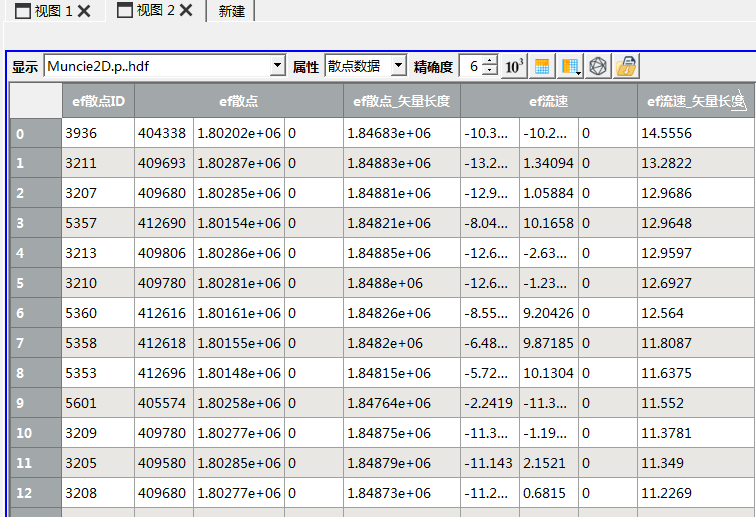Click the 视图 1 tab window icon
The image size is (756, 517).
click(23, 11)
